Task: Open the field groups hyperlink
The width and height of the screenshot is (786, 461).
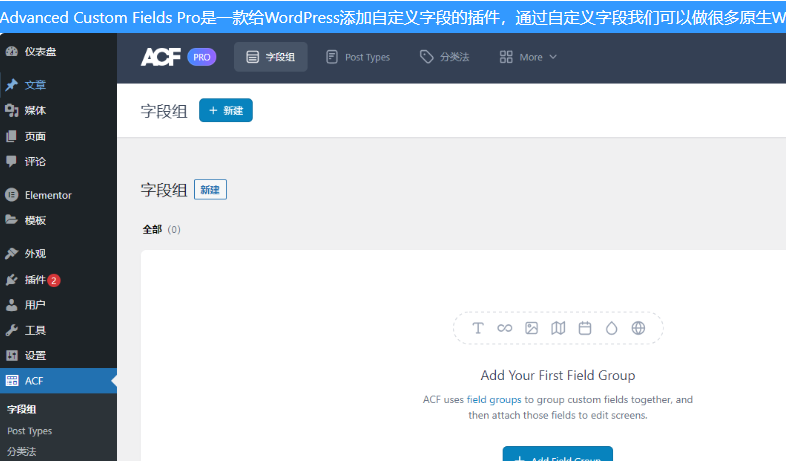Action: click(x=494, y=399)
